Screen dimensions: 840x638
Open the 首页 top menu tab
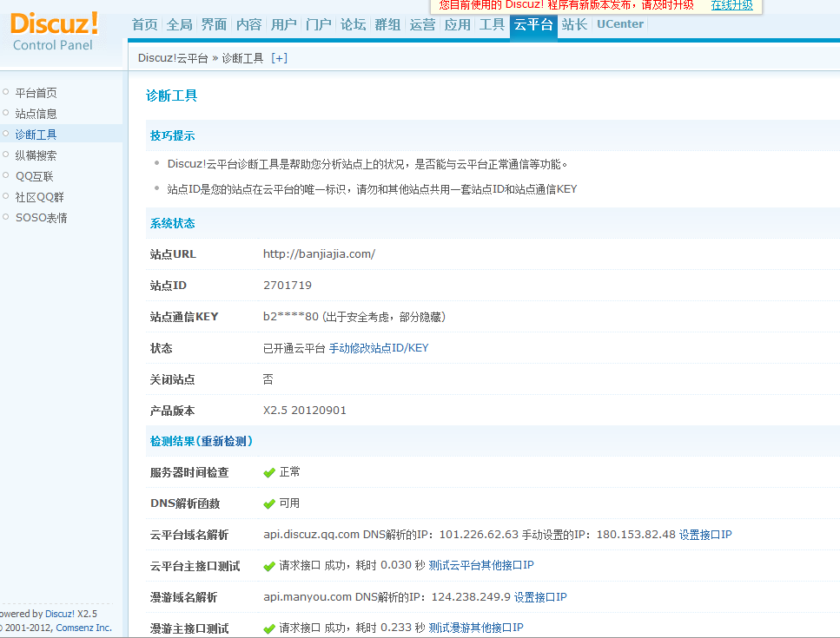click(x=145, y=24)
